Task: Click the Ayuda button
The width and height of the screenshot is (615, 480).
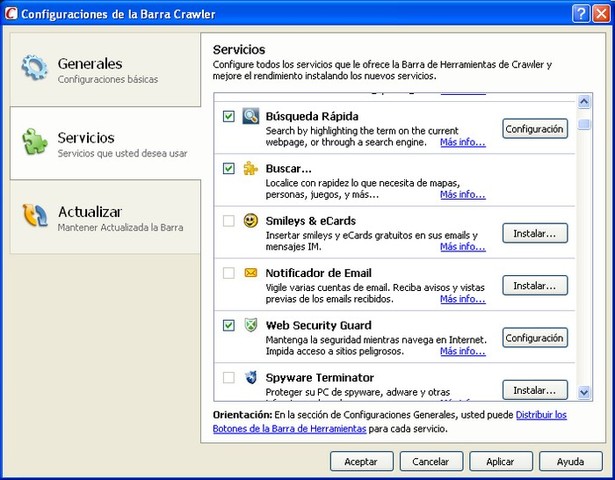Action: click(571, 461)
